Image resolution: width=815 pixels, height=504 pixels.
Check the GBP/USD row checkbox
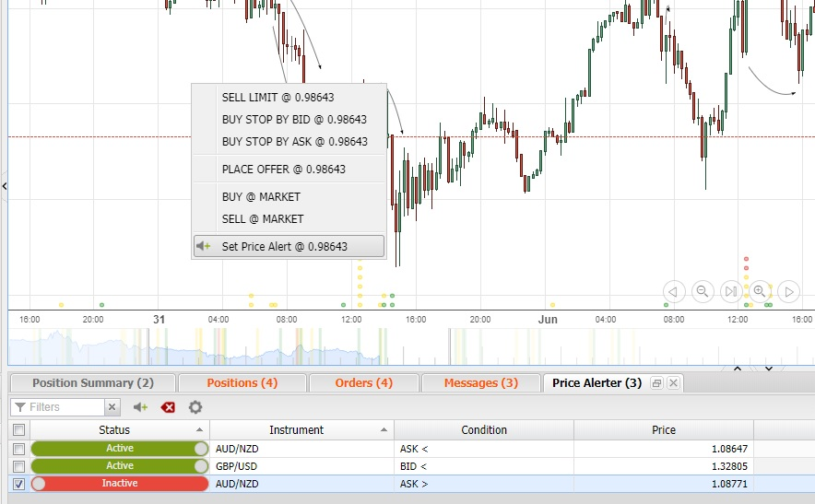point(18,466)
